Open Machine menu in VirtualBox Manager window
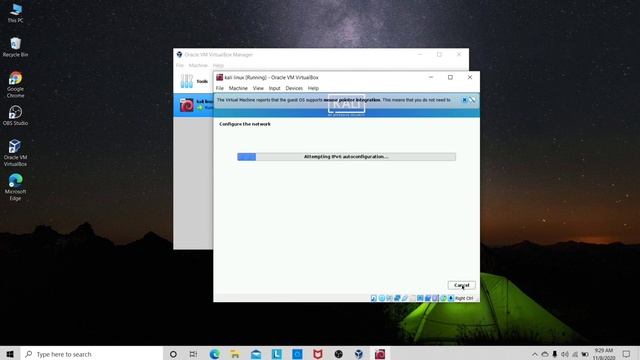 pyautogui.click(x=198, y=65)
